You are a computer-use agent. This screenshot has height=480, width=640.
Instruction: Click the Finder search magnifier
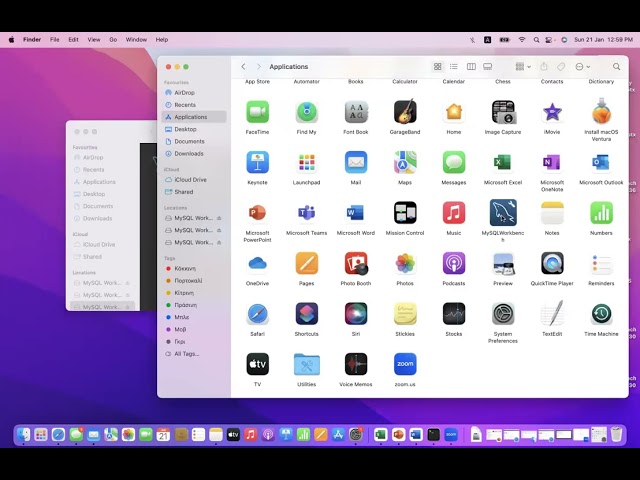coord(616,67)
